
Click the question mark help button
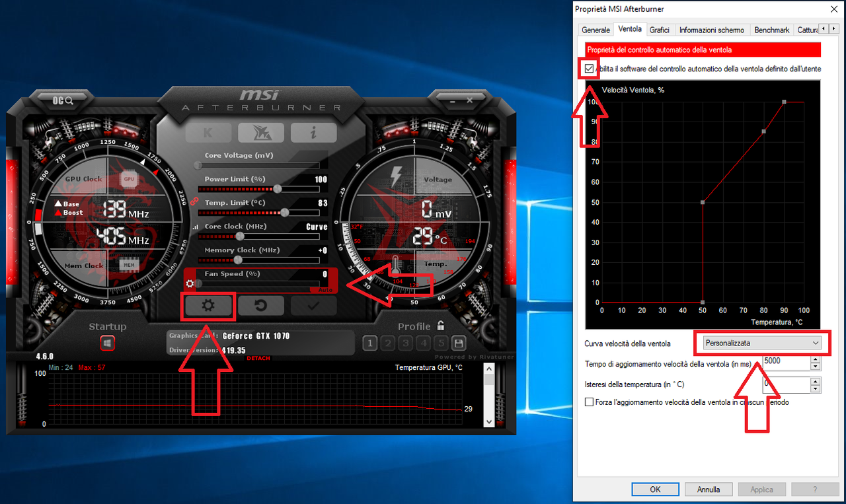pos(815,489)
